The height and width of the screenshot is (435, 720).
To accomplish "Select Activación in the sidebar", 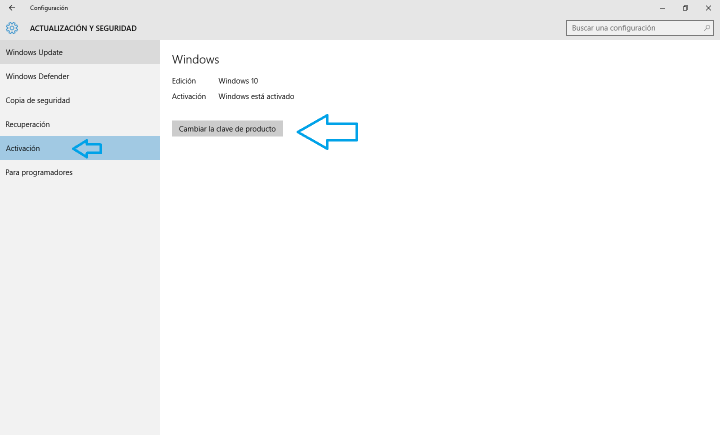I will 80,148.
